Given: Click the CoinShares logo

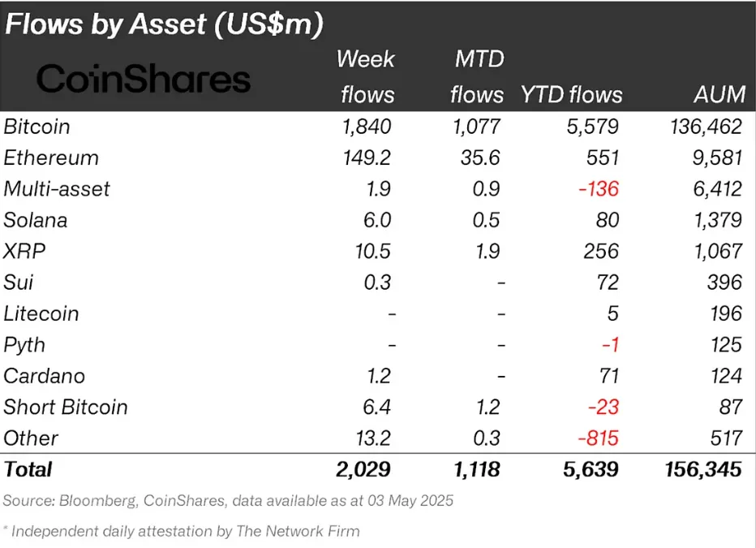Looking at the screenshot, I should [144, 79].
